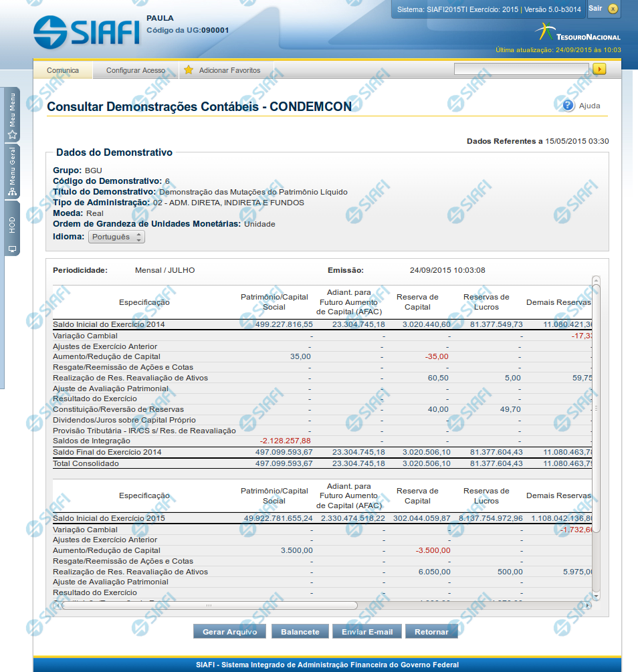Click the horizontal scrollbar under the table
This screenshot has width=638, height=672.
(x=207, y=606)
